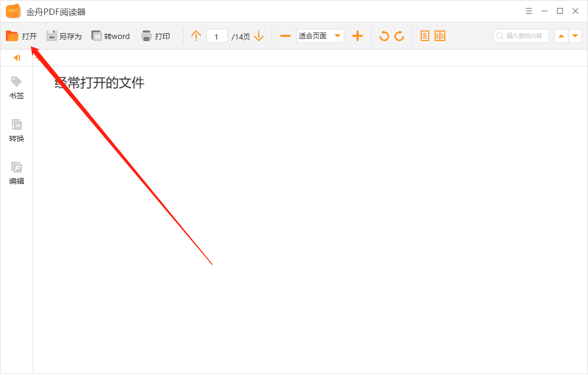The height and width of the screenshot is (374, 588).
Task: Open the 书签 bookmarks panel
Action: coord(16,89)
